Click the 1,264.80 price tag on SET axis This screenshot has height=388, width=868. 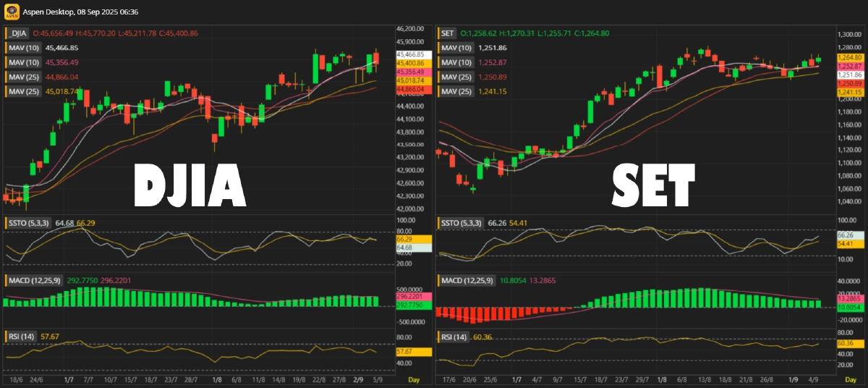coord(848,57)
